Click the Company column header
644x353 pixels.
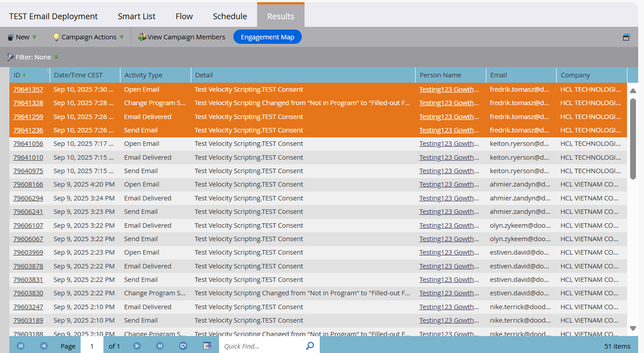coord(592,75)
